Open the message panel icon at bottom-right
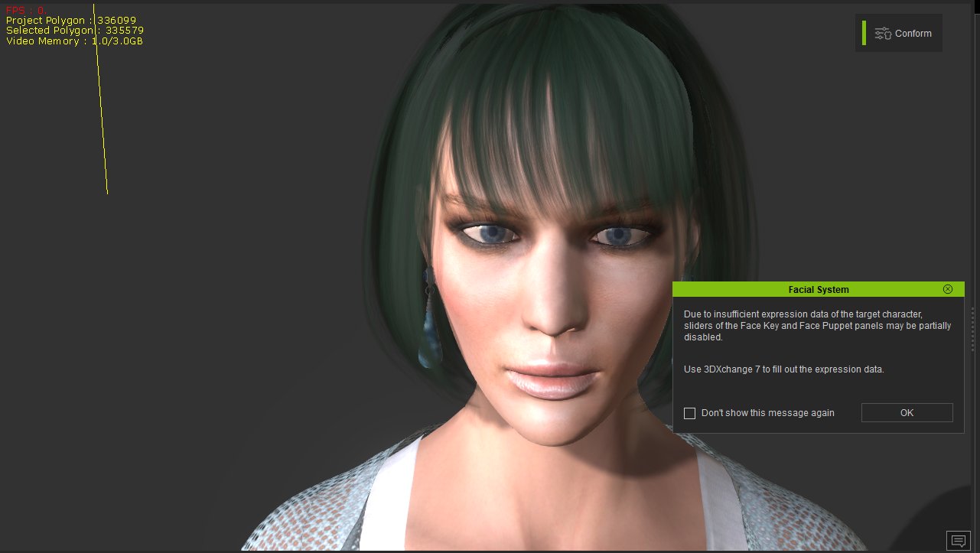 [957, 540]
